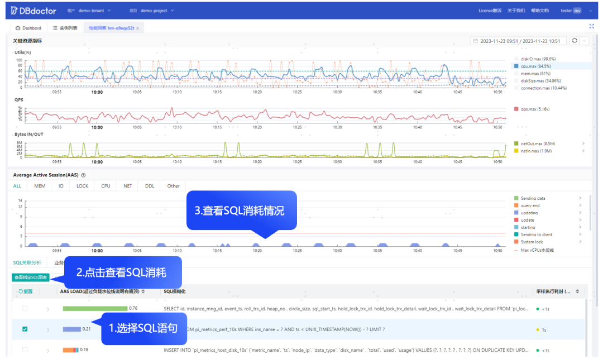Expand the 0.76 AAS load row details

(48, 309)
